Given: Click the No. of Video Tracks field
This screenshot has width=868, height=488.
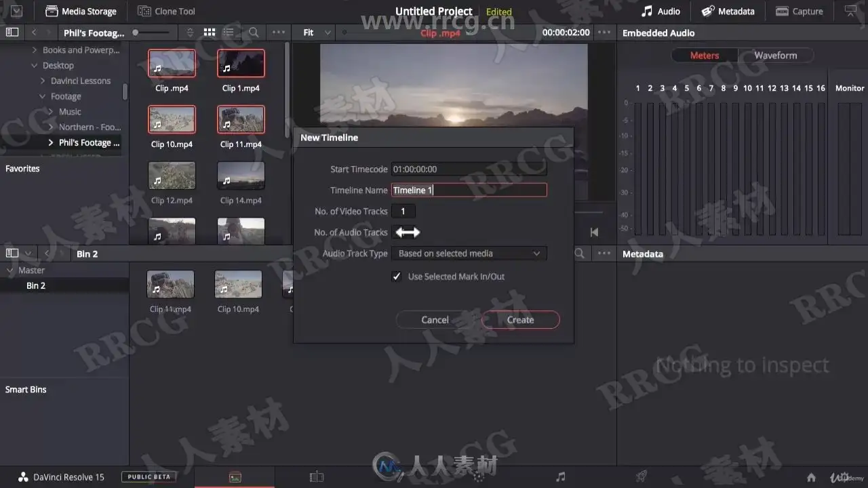Looking at the screenshot, I should pyautogui.click(x=403, y=211).
